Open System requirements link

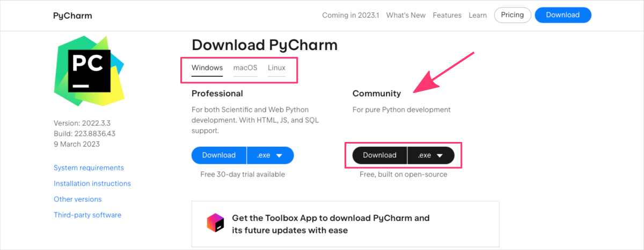click(x=89, y=168)
